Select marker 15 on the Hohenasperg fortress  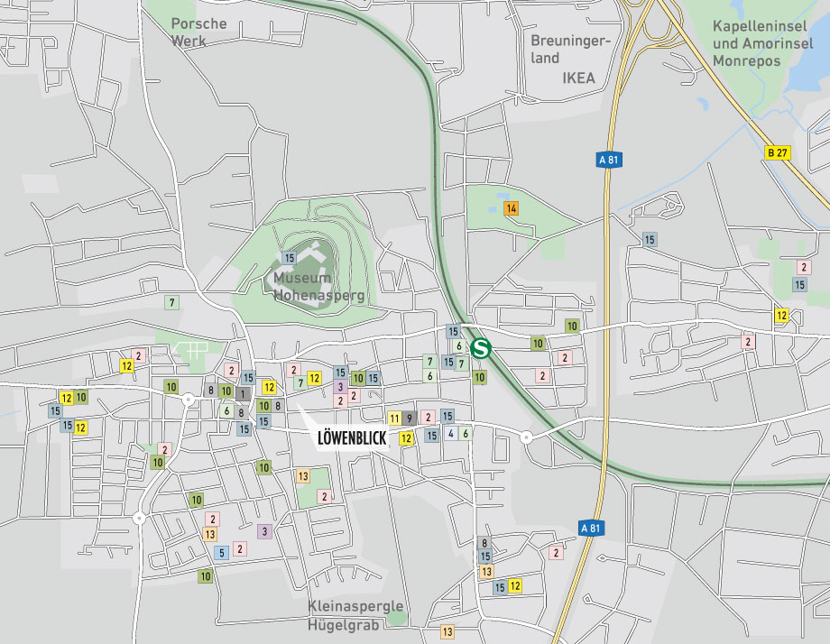click(289, 258)
